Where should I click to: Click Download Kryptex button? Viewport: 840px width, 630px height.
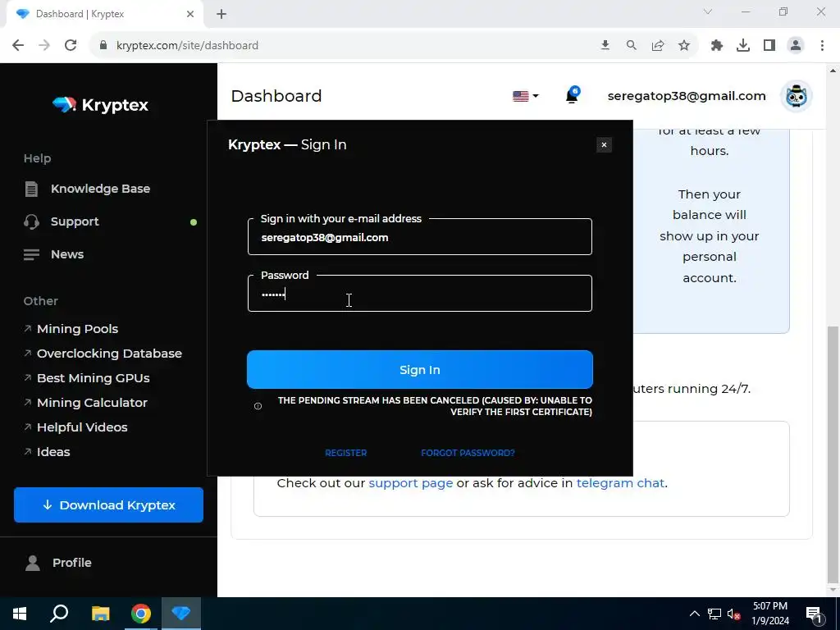pos(109,504)
